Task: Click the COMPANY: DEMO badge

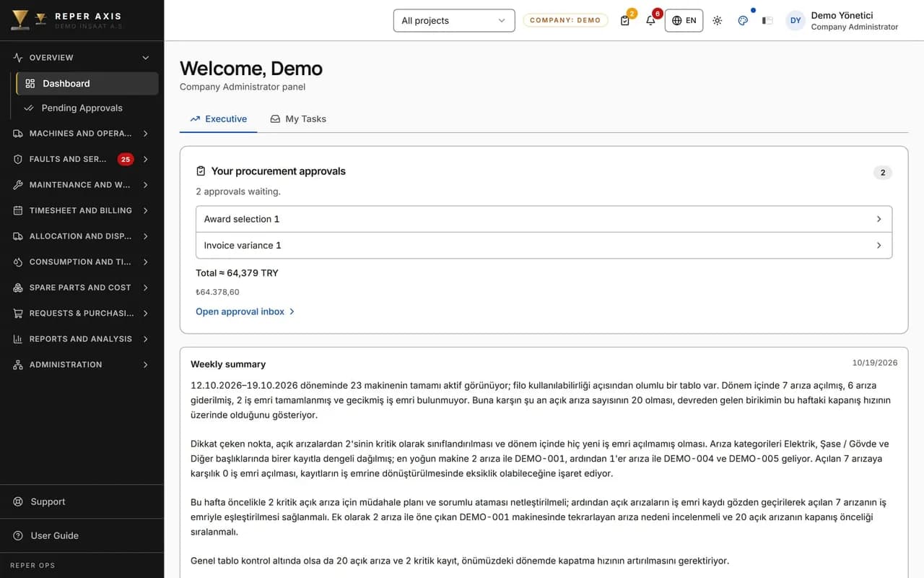Action: pyautogui.click(x=565, y=20)
